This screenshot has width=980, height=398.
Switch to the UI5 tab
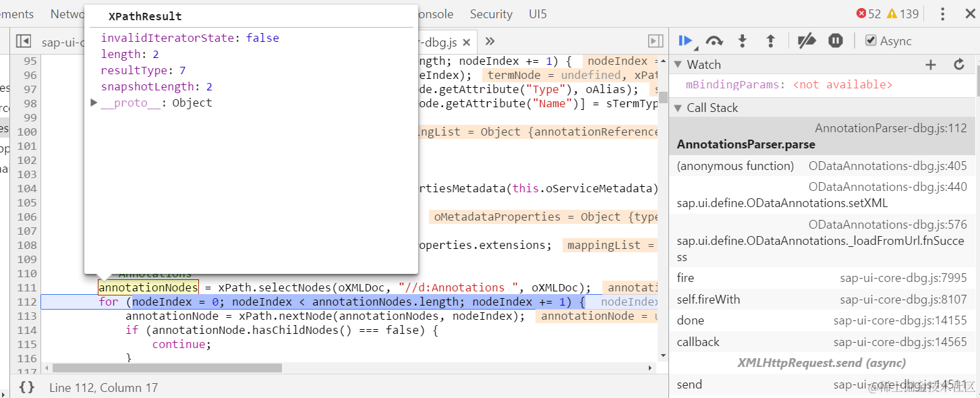(x=538, y=14)
